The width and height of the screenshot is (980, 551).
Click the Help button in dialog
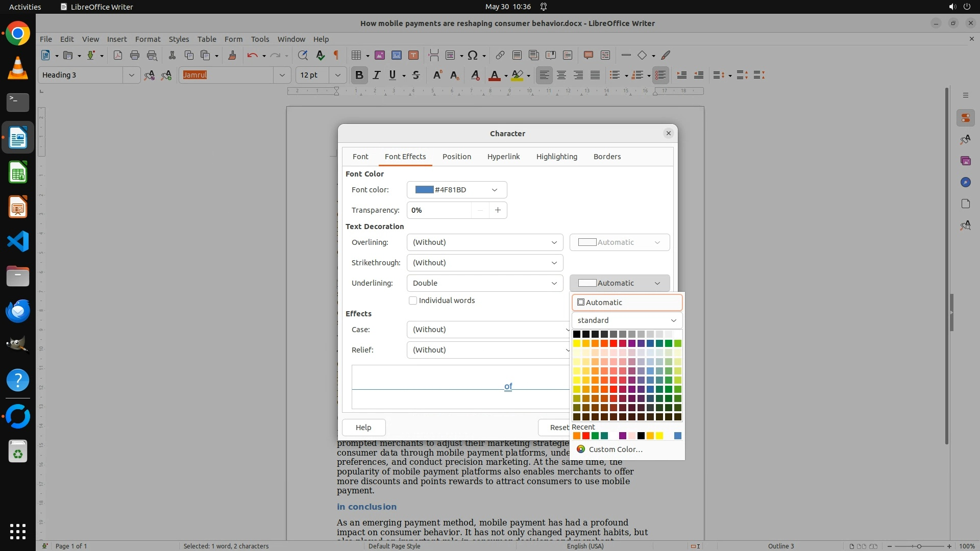click(363, 428)
